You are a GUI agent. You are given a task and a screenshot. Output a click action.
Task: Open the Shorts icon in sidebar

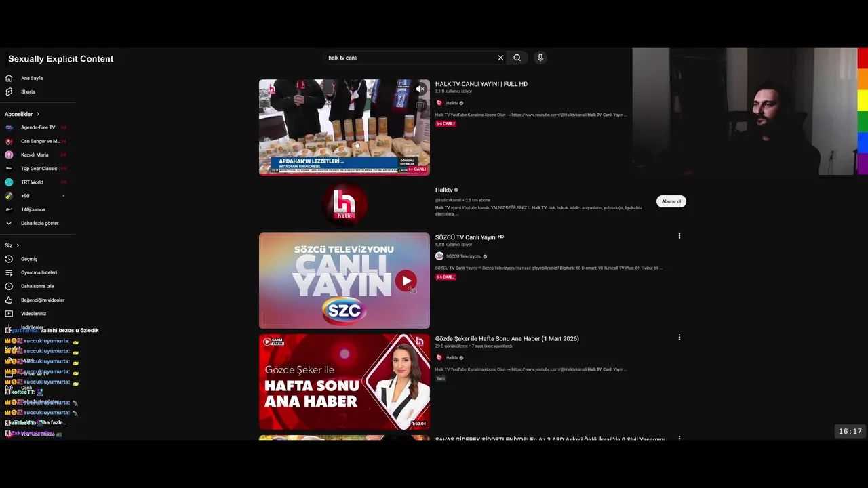coord(9,91)
